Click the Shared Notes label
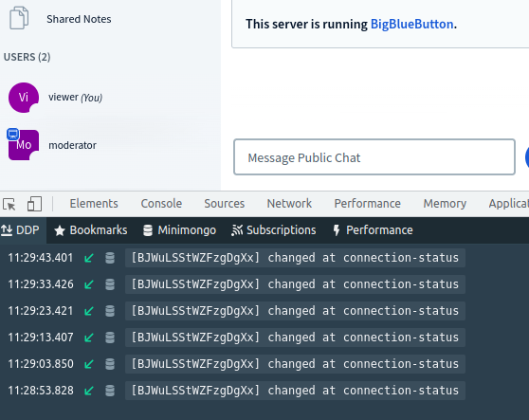The width and height of the screenshot is (529, 420). point(79,19)
